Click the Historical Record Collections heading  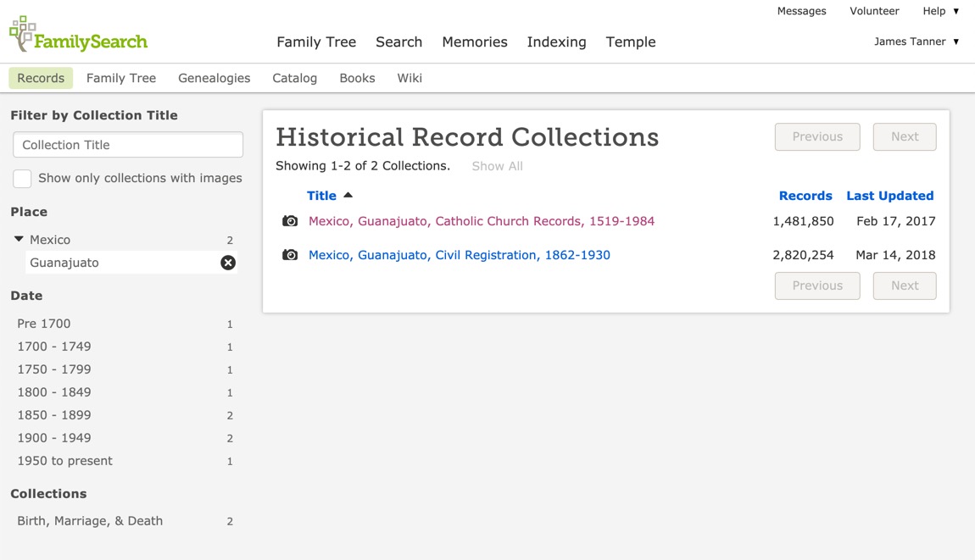click(467, 136)
